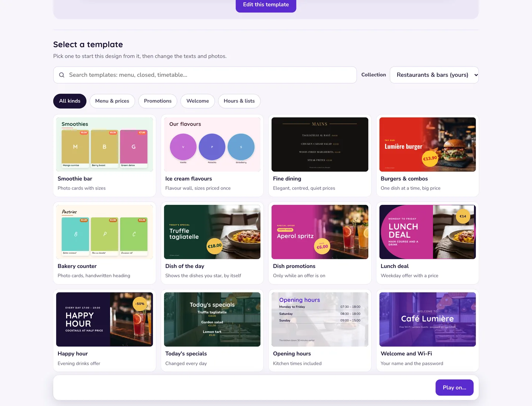Filter by Promotions
The width and height of the screenshot is (532, 406).
pos(158,101)
